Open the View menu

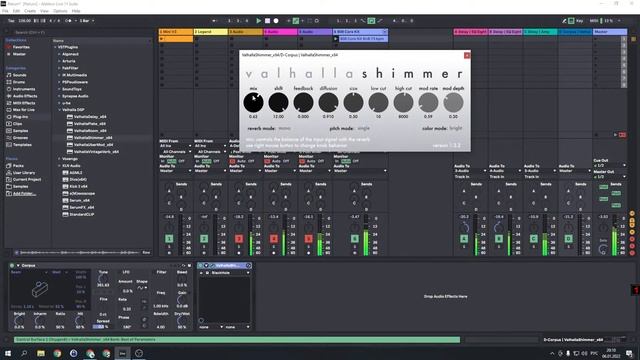tap(44, 11)
